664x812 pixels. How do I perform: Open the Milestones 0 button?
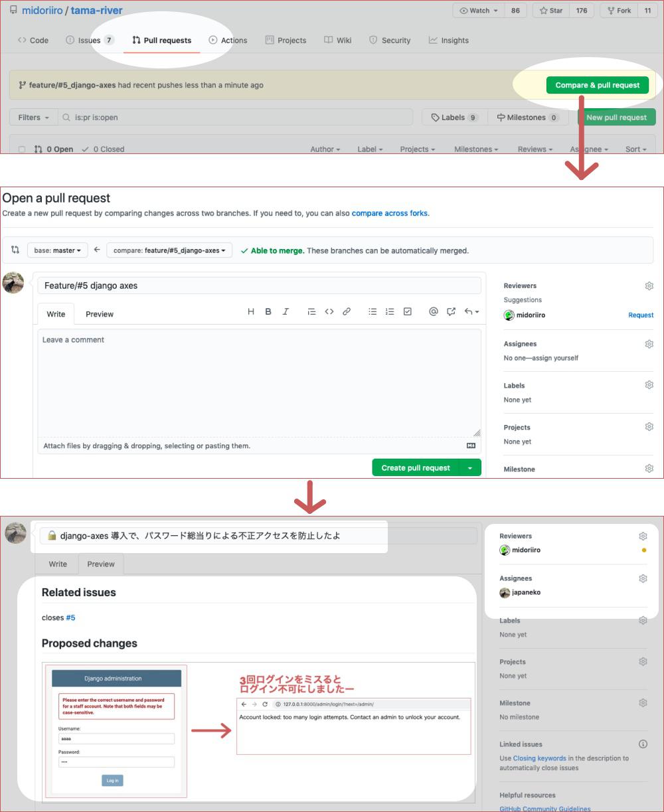click(x=528, y=118)
